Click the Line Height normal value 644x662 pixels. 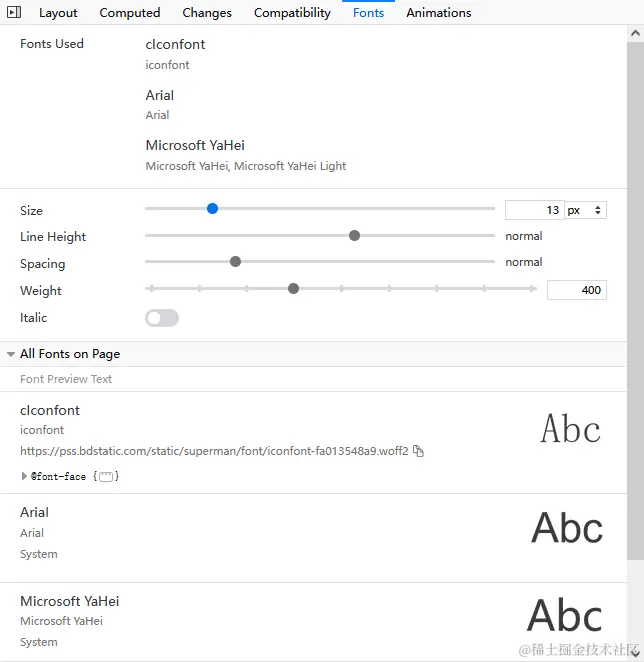[524, 236]
